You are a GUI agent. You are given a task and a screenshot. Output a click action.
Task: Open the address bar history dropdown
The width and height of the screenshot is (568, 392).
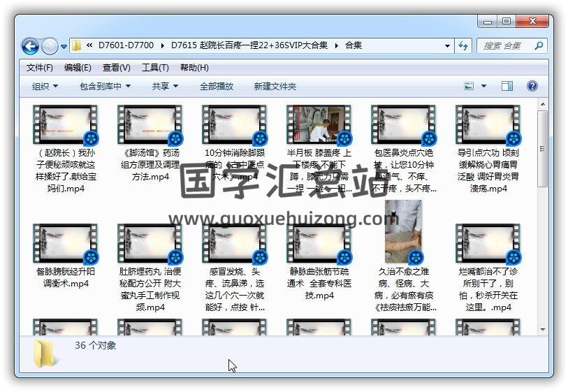click(447, 46)
